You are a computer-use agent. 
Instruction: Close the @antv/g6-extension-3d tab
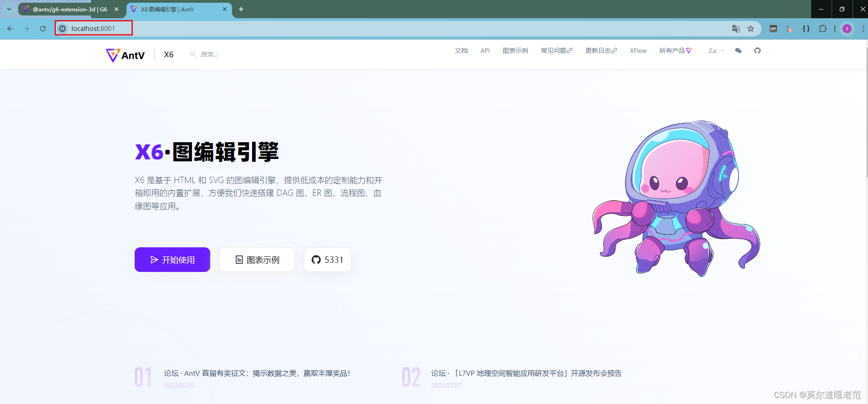coord(116,9)
